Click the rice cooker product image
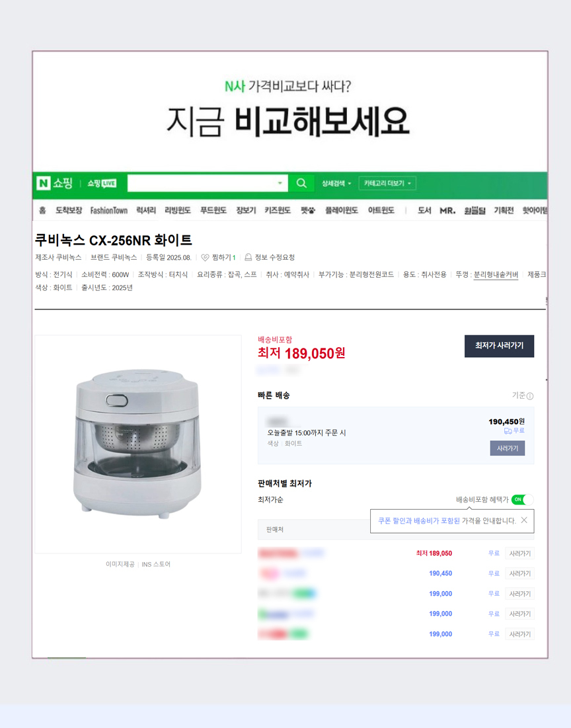The height and width of the screenshot is (728, 571). pyautogui.click(x=138, y=444)
